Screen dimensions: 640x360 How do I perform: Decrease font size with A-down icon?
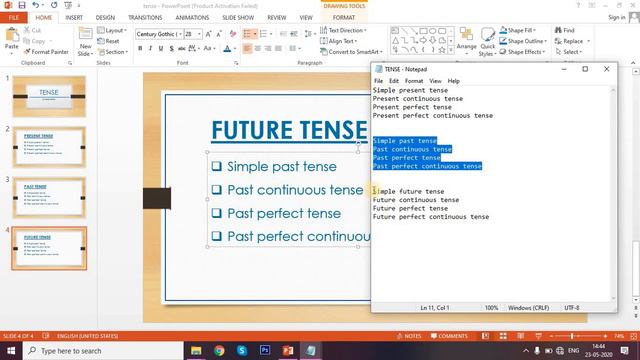click(220, 34)
